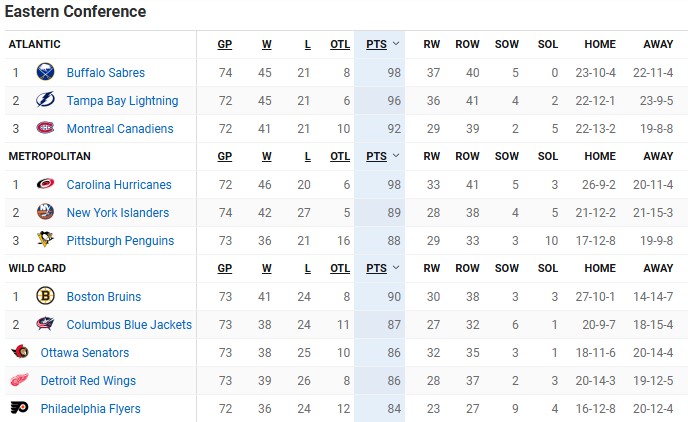
Task: Open the Philadelphia Flyers team link
Action: pos(90,409)
